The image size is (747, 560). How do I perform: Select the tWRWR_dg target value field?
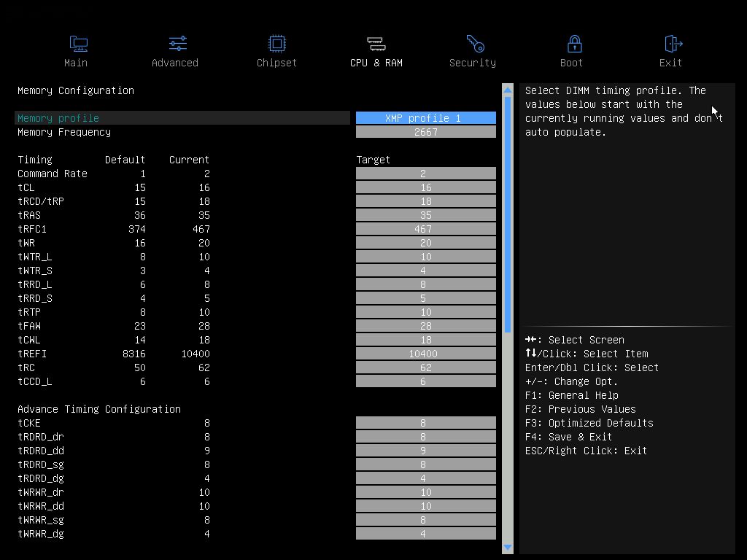click(x=426, y=533)
